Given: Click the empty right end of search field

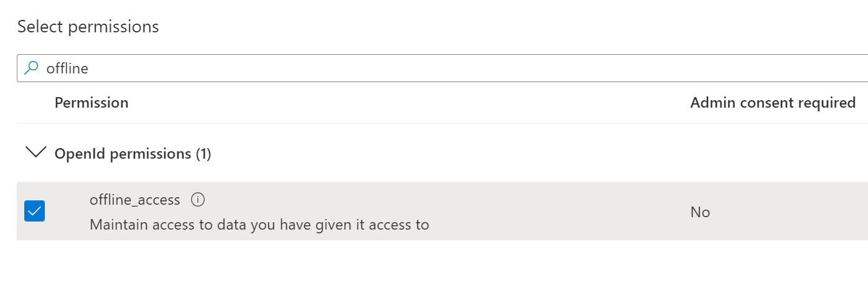Looking at the screenshot, I should (x=809, y=68).
